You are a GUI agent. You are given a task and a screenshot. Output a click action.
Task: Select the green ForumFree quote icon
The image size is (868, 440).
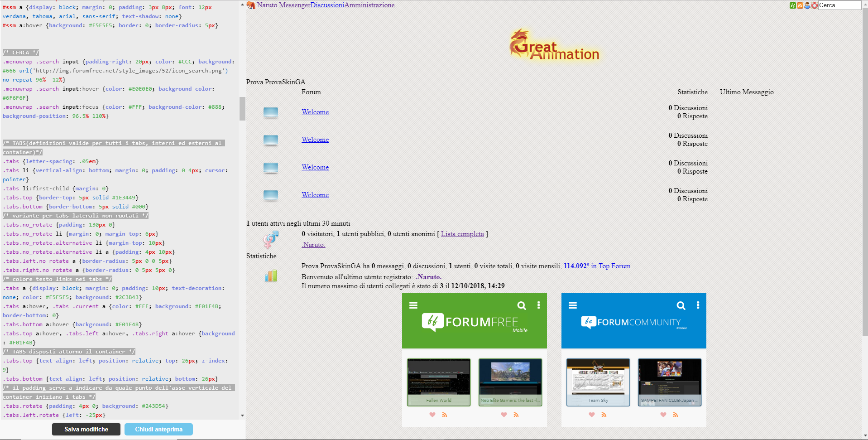pyautogui.click(x=793, y=5)
